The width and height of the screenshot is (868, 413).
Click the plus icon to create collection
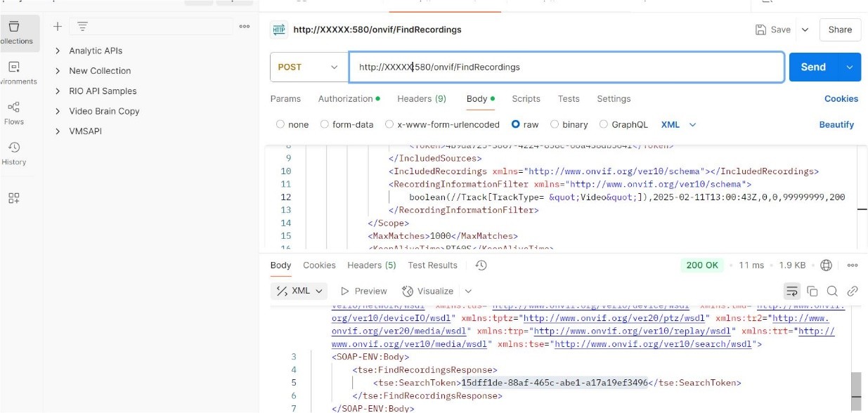(x=58, y=27)
